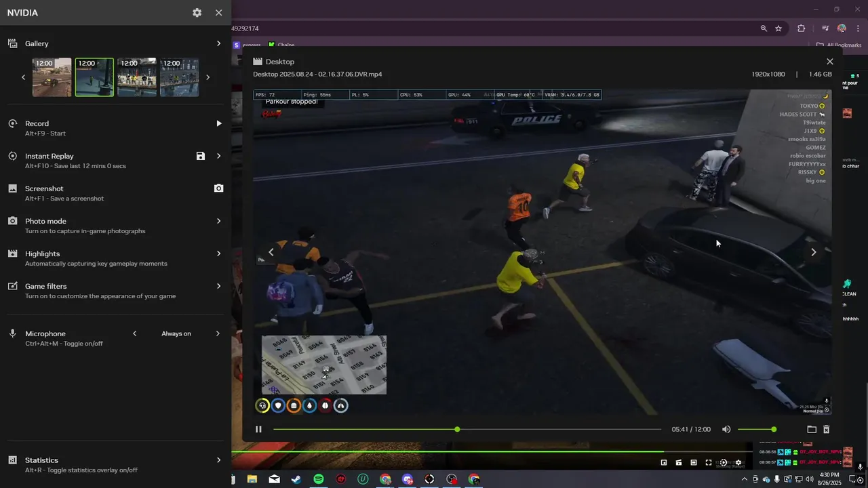Open Chrome profile avatar
This screenshot has width=868, height=488.
point(842,28)
